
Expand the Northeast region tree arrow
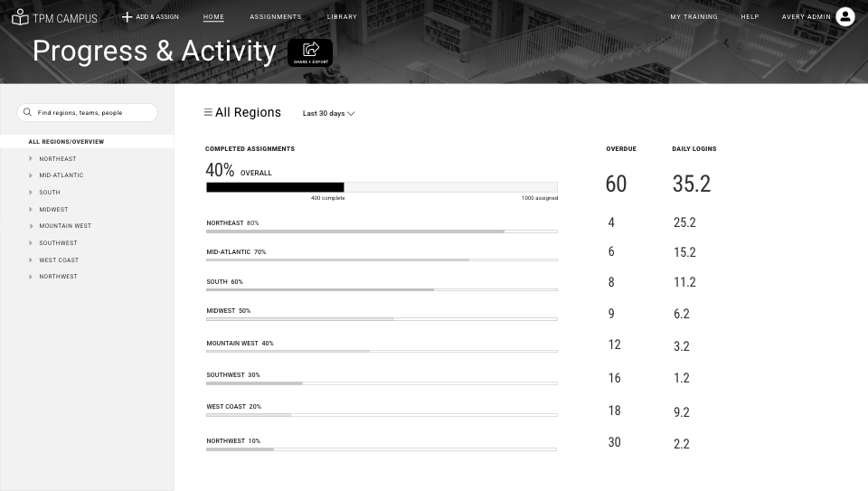(31, 158)
